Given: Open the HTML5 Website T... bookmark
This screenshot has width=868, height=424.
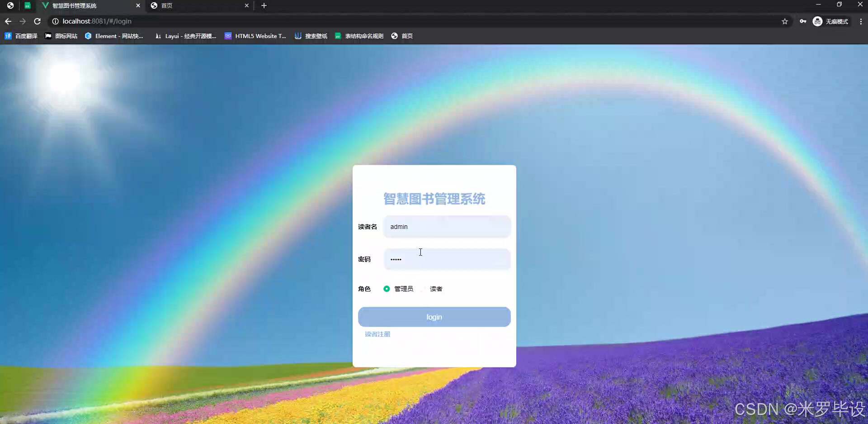Looking at the screenshot, I should coord(255,36).
